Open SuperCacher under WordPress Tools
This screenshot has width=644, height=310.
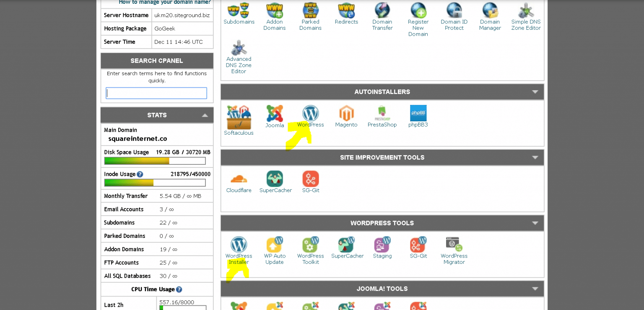(x=347, y=248)
